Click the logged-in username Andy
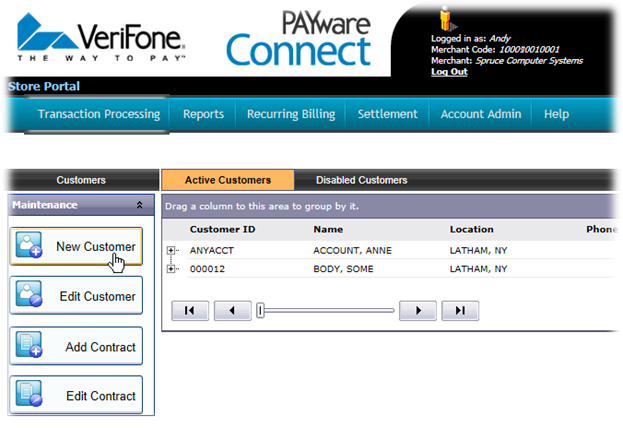 500,39
